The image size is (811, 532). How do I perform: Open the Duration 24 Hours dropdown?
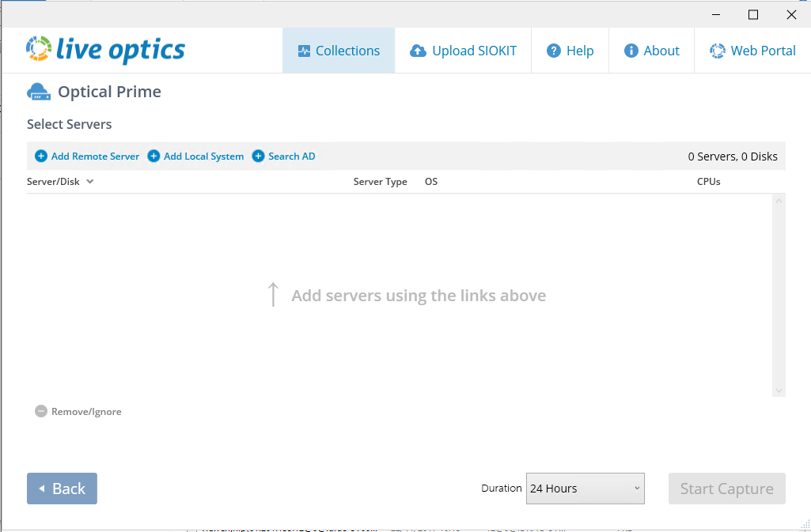pyautogui.click(x=585, y=489)
